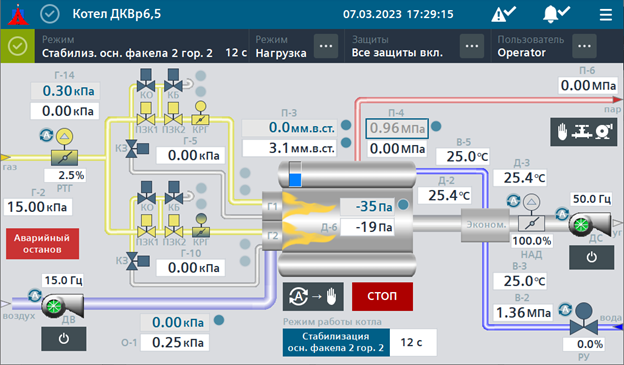Switch auto to manual mode button
The width and height of the screenshot is (624, 365).
313,297
